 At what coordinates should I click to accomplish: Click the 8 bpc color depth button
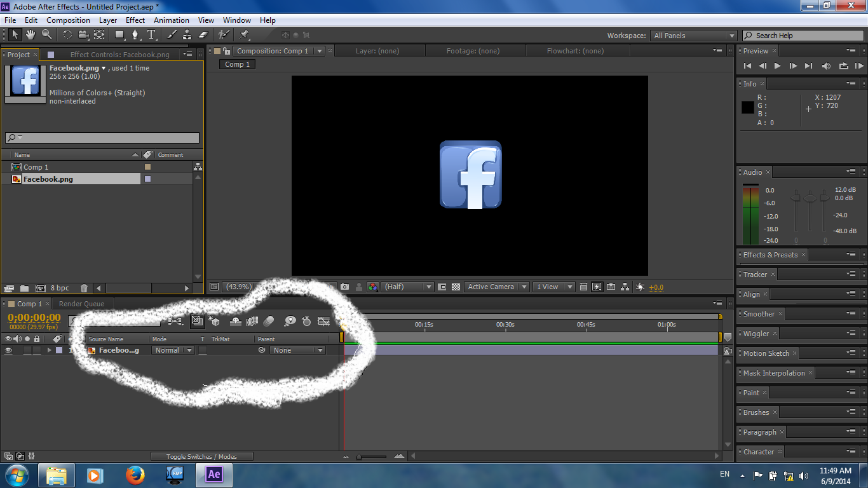[61, 288]
